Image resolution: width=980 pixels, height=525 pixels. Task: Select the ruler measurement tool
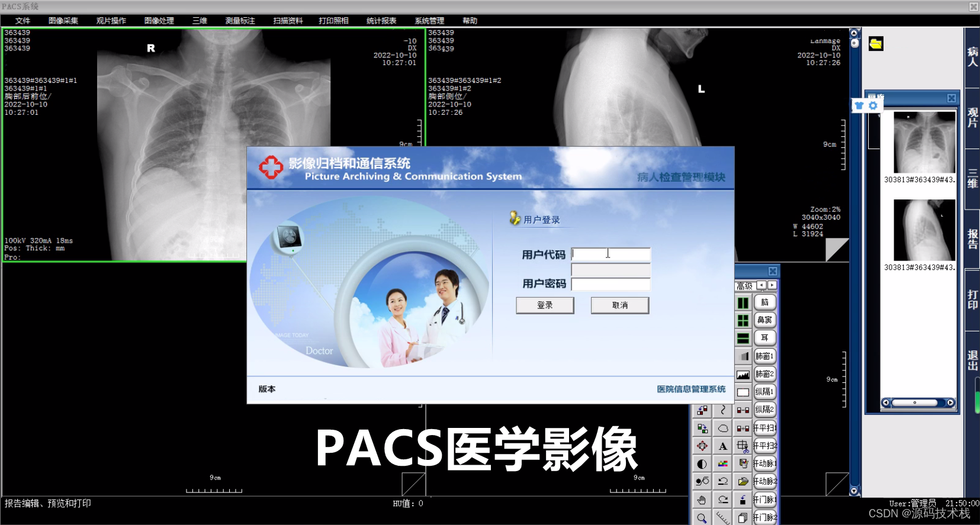(723, 518)
